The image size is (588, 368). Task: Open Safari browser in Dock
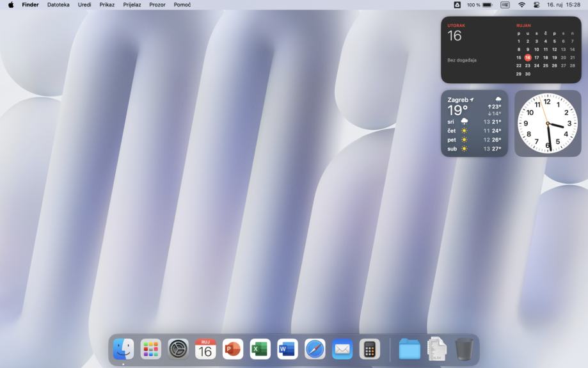[315, 349]
